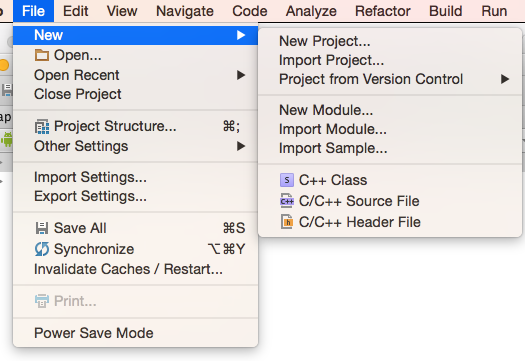The height and width of the screenshot is (361, 525).
Task: Open the Edit menu
Action: point(76,11)
